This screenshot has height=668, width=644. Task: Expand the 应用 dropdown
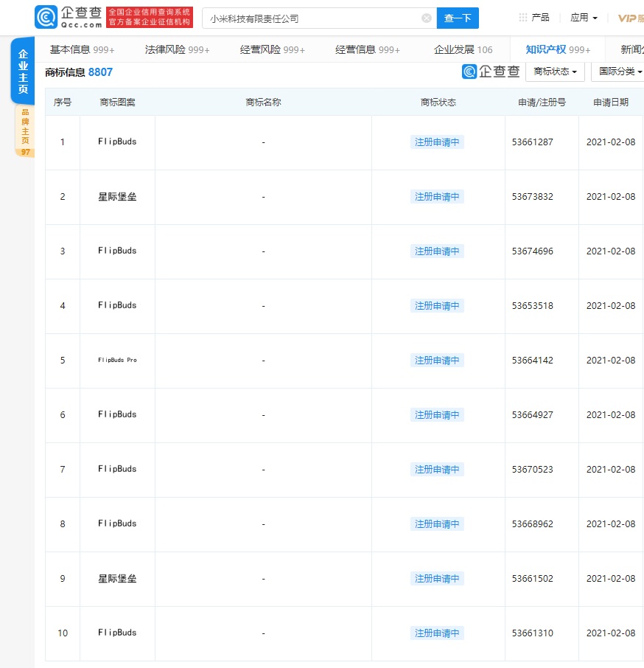tap(584, 18)
